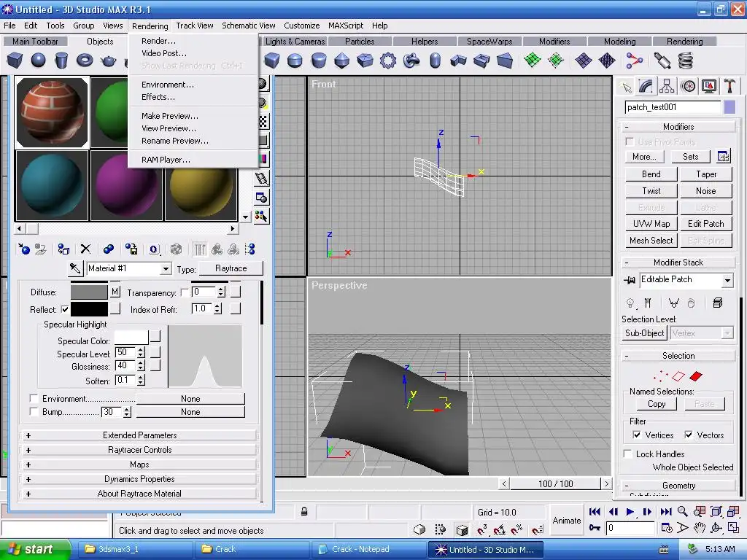747x560 pixels.
Task: Collapse the Modifiers rollout
Action: pyautogui.click(x=678, y=127)
